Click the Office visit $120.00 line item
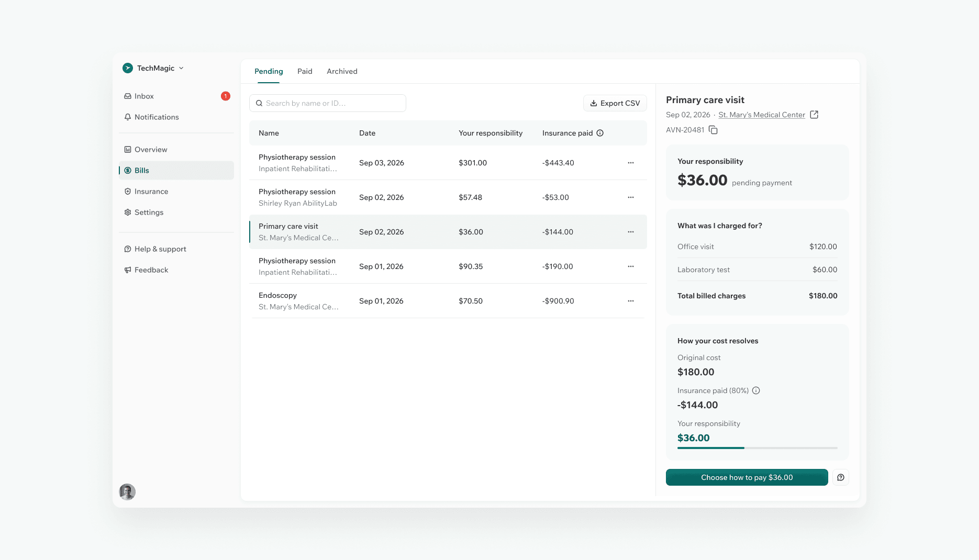 pos(758,247)
